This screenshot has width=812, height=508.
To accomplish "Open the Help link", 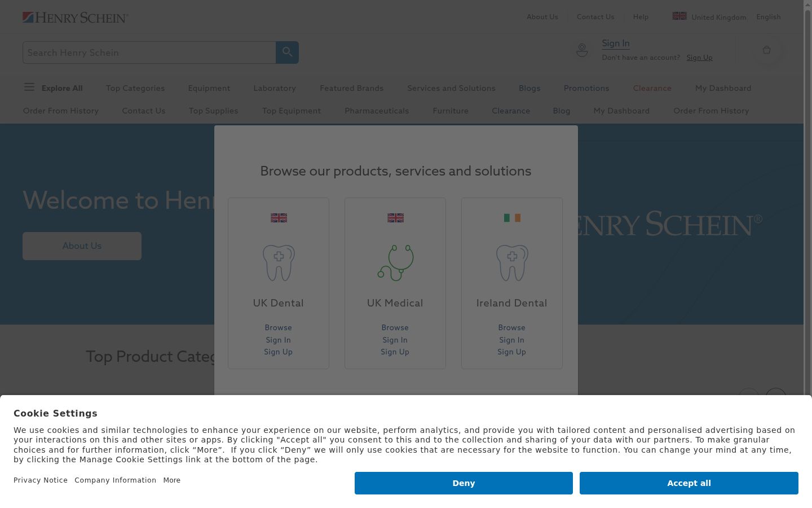I will click(641, 17).
